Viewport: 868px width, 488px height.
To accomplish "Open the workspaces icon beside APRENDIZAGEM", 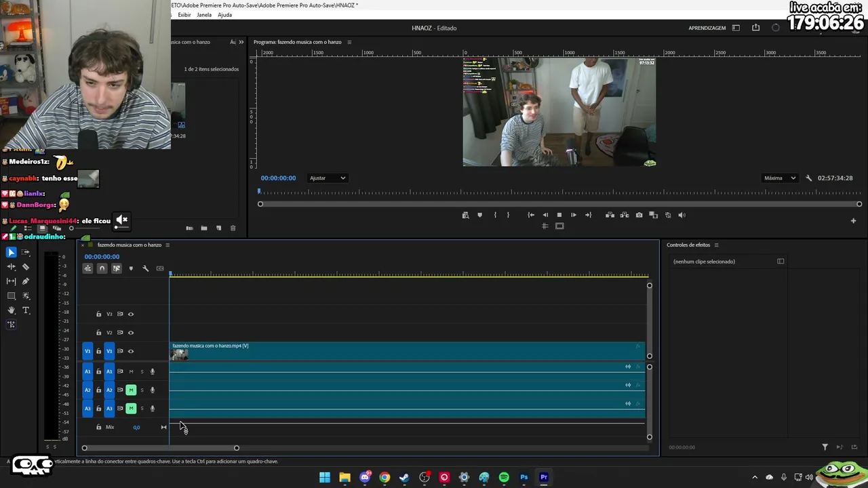I will pos(736,28).
